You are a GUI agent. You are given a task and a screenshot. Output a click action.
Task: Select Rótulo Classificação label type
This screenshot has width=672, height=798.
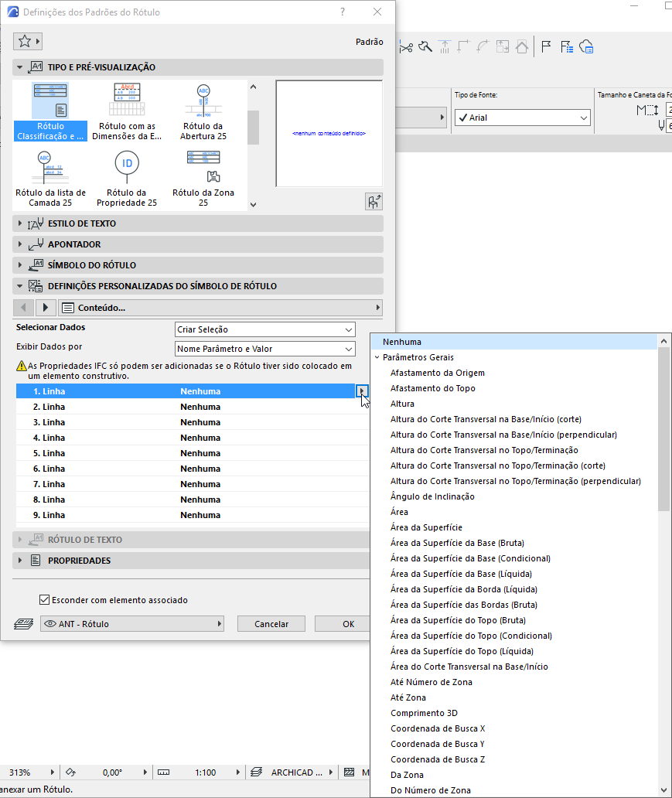[50, 112]
